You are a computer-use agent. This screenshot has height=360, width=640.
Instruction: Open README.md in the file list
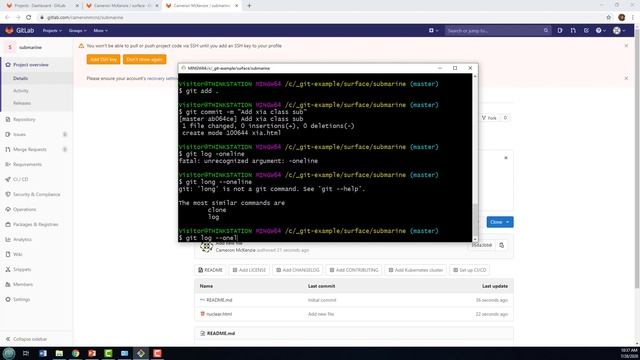[219, 300]
